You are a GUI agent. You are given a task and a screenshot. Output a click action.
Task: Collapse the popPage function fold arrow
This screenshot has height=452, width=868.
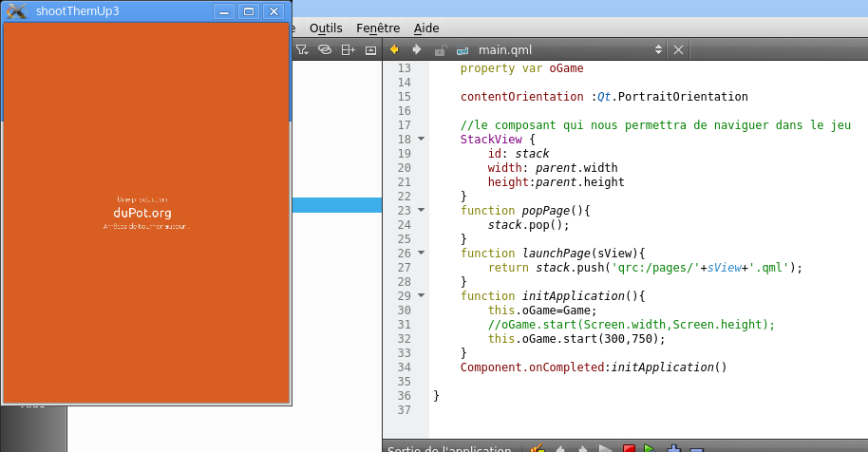click(x=421, y=211)
